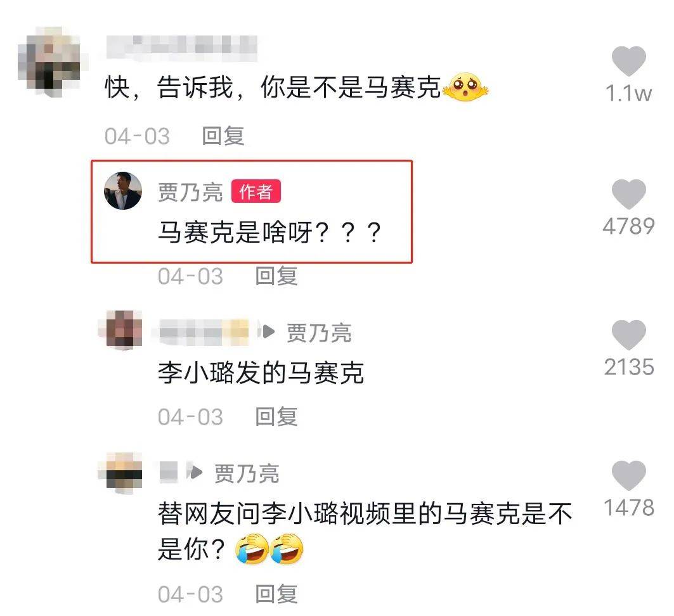Tap the red 作者 author badge
This screenshot has height=616, width=674.
click(256, 191)
